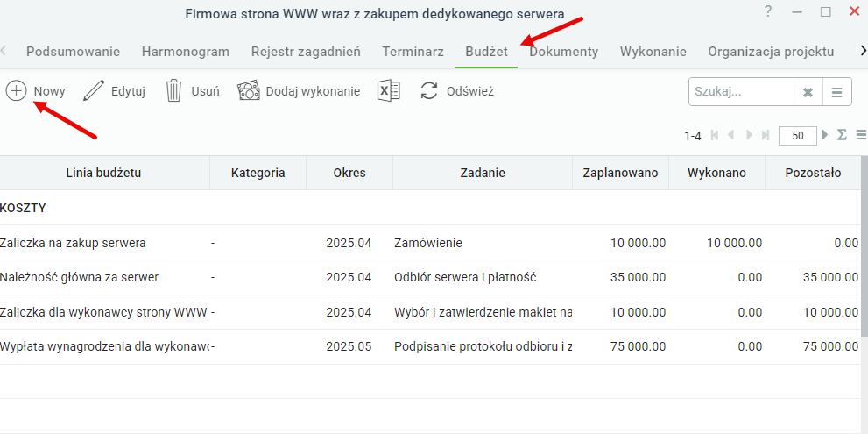Show more tabs with the right chevron
This screenshot has width=868, height=434.
point(863,51)
